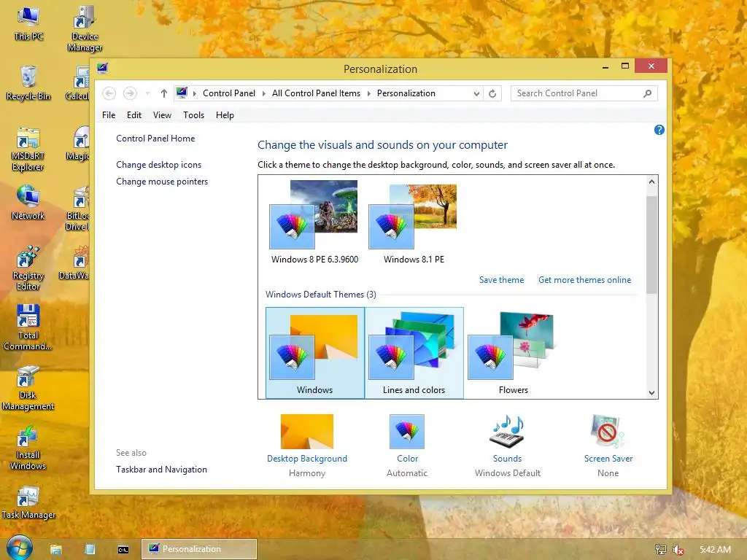The image size is (747, 560).
Task: Click the refresh address bar icon
Action: point(492,94)
